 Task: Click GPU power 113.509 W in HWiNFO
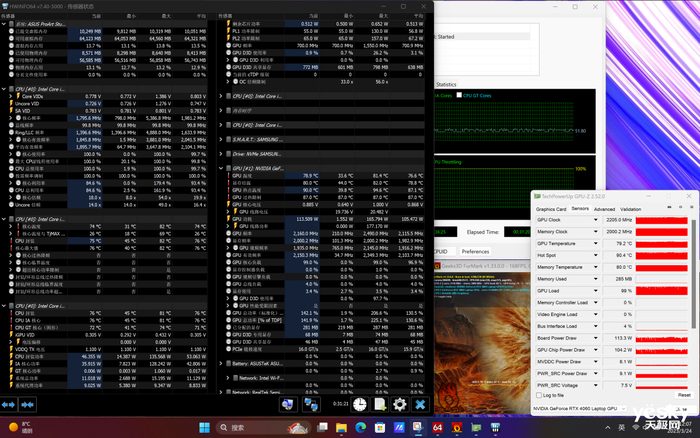[x=308, y=219]
